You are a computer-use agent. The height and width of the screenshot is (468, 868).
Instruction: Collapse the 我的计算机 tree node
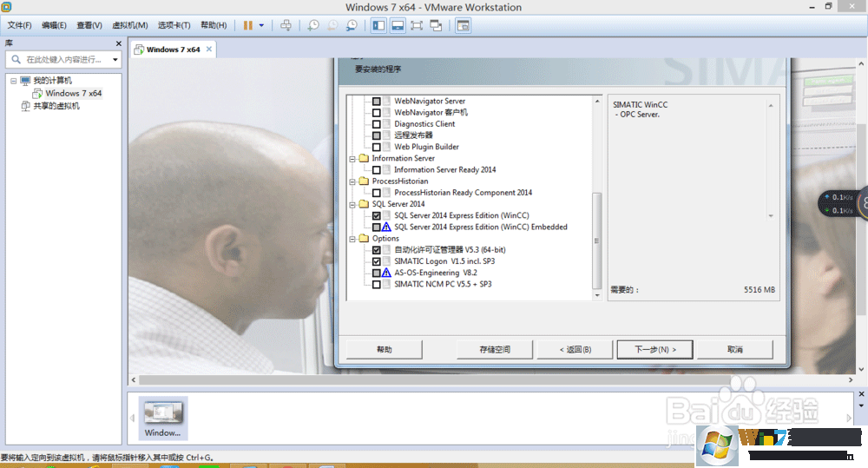pos(13,81)
